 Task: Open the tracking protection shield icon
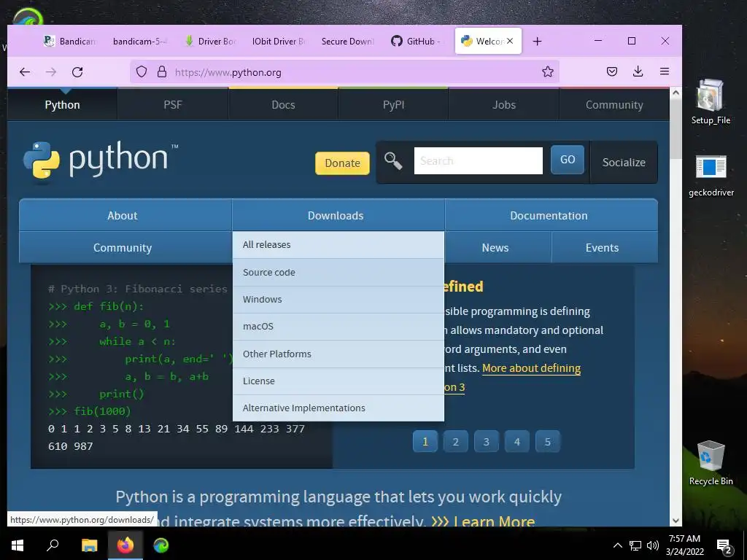142,72
